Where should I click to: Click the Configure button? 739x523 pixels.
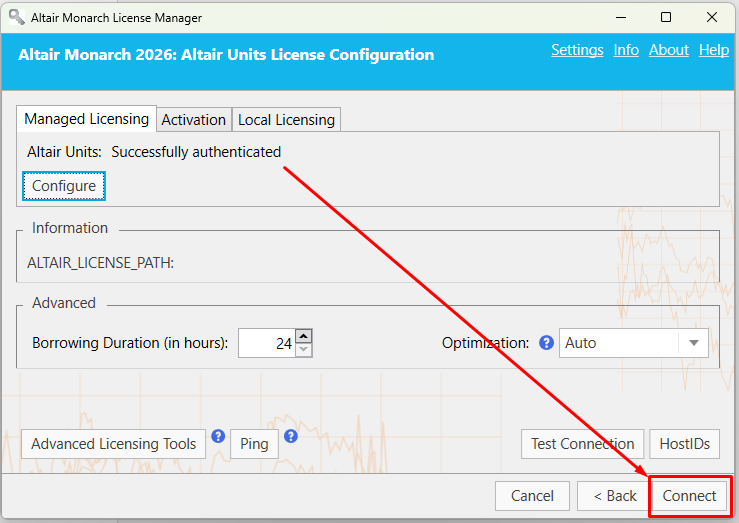(64, 186)
